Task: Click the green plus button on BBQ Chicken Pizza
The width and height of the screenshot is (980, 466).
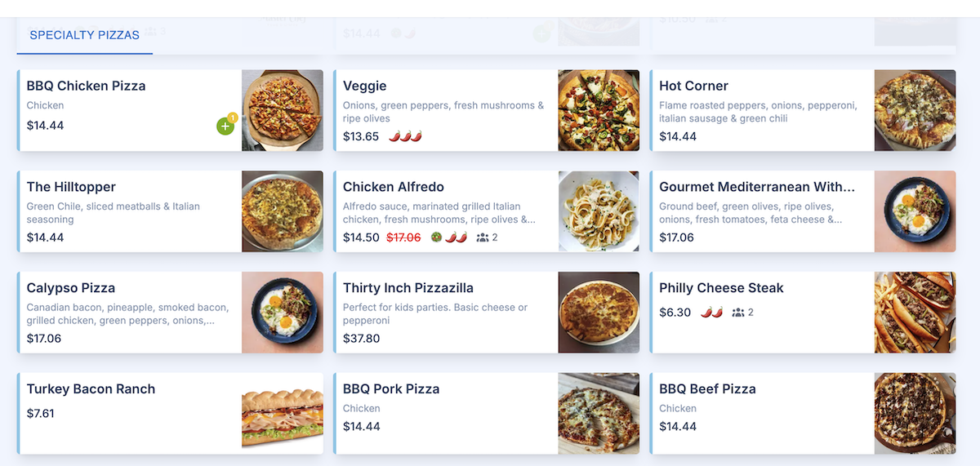Action: point(225,126)
